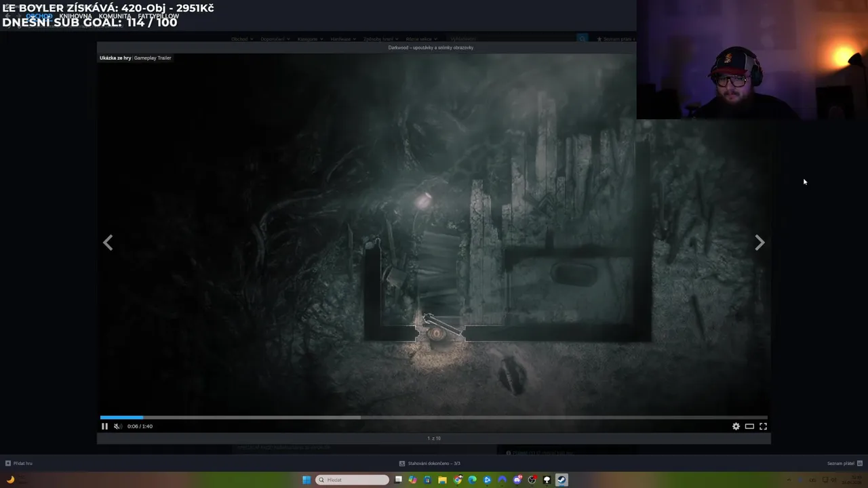868x488 pixels.
Task: Seek in the video progress bar
Action: [433, 418]
